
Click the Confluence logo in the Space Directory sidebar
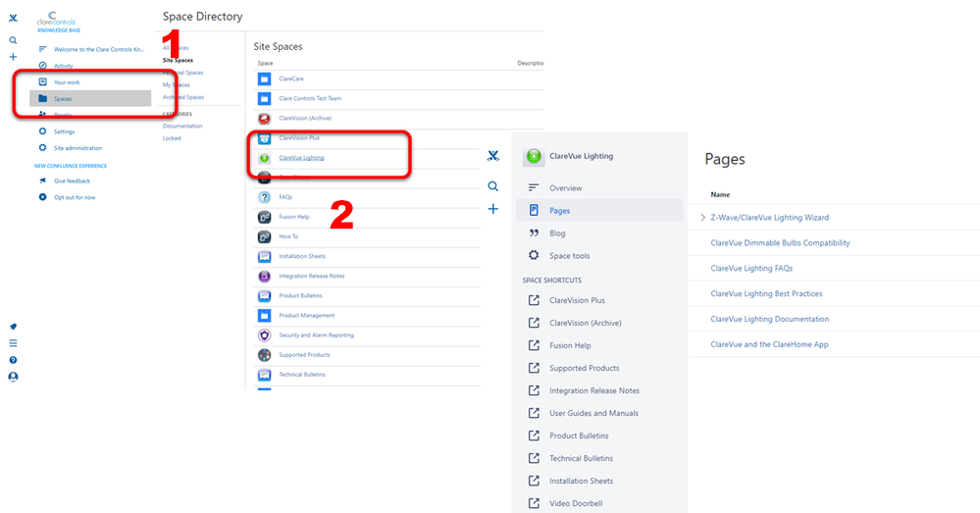pos(13,18)
